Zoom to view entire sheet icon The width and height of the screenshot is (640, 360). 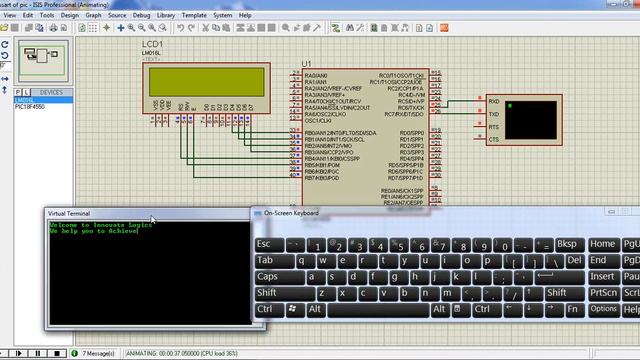coord(152,28)
